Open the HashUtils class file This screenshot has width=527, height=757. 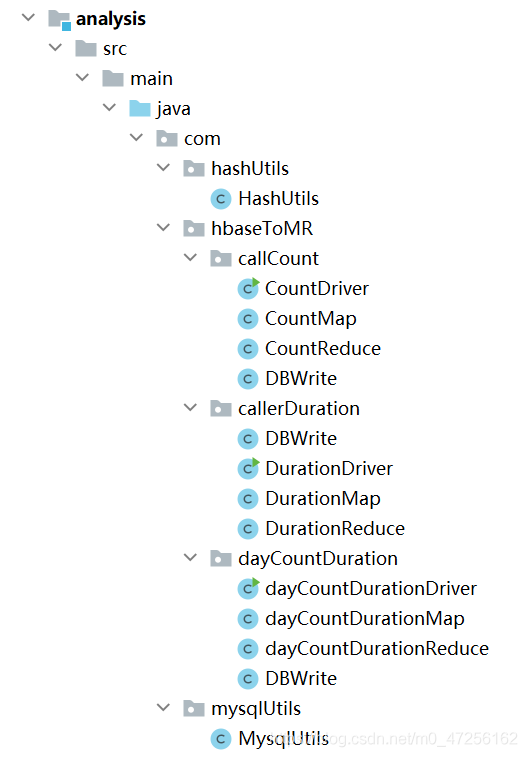(x=278, y=198)
